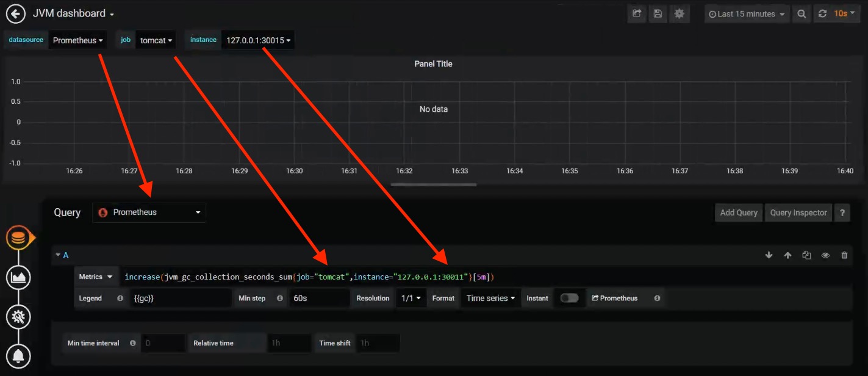Image resolution: width=868 pixels, height=376 pixels.
Task: Open the Alert bell tab
Action: coord(18,355)
